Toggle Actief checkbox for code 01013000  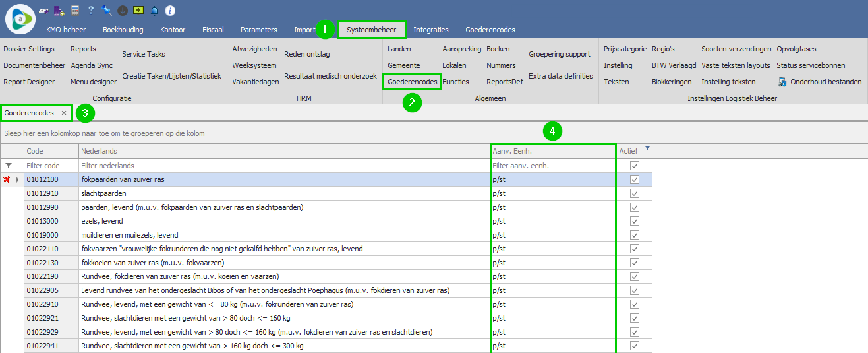pyautogui.click(x=635, y=221)
